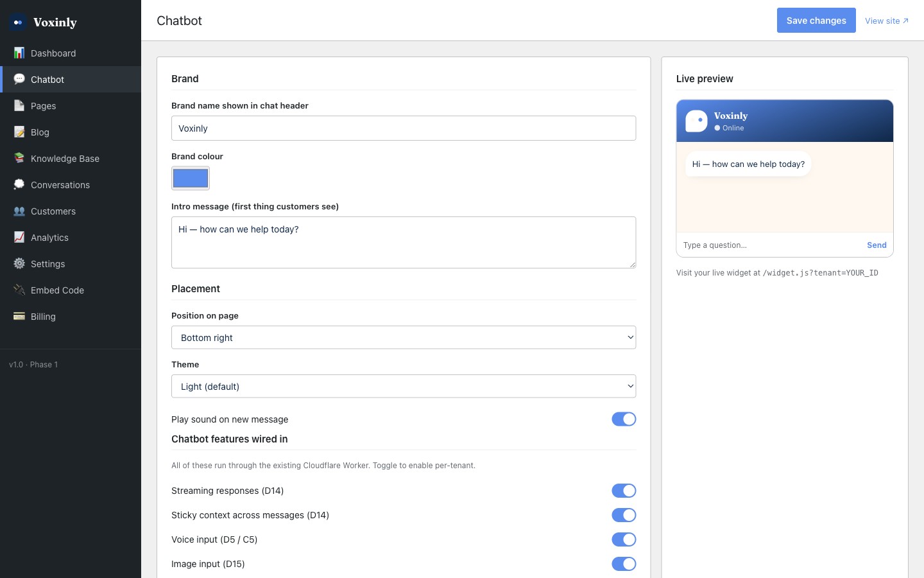The width and height of the screenshot is (924, 578).
Task: Go to Analytics page
Action: 71,238
